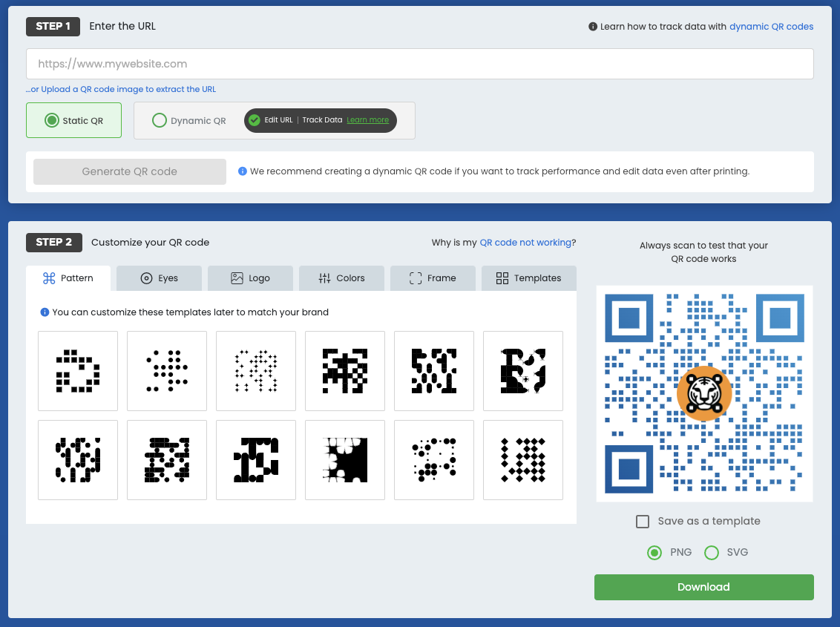Click the Edit URL | Track Data badge
Viewport: 840px width, 627px height.
[321, 120]
